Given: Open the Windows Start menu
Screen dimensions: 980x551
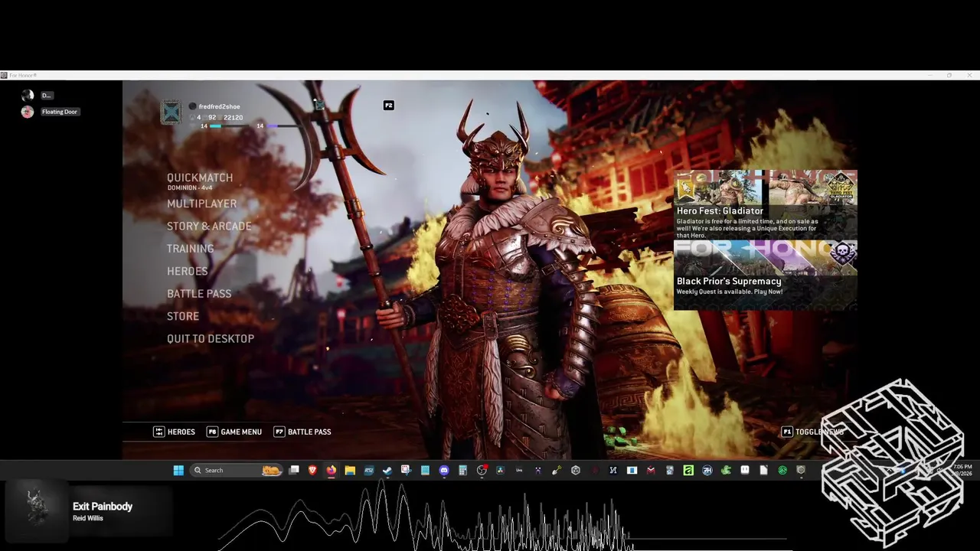Looking at the screenshot, I should tap(178, 470).
